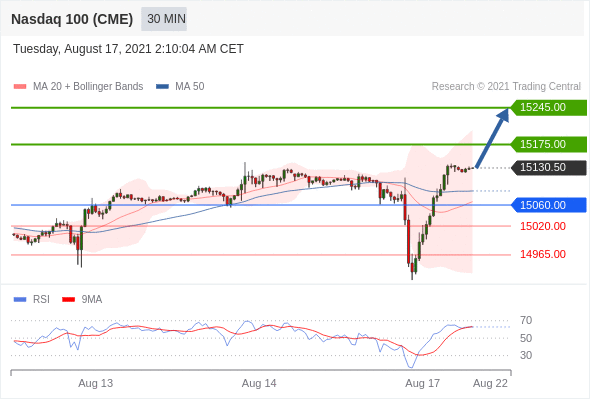The height and width of the screenshot is (400, 590).
Task: Click the Aug 14 date axis label
Action: click(x=259, y=383)
